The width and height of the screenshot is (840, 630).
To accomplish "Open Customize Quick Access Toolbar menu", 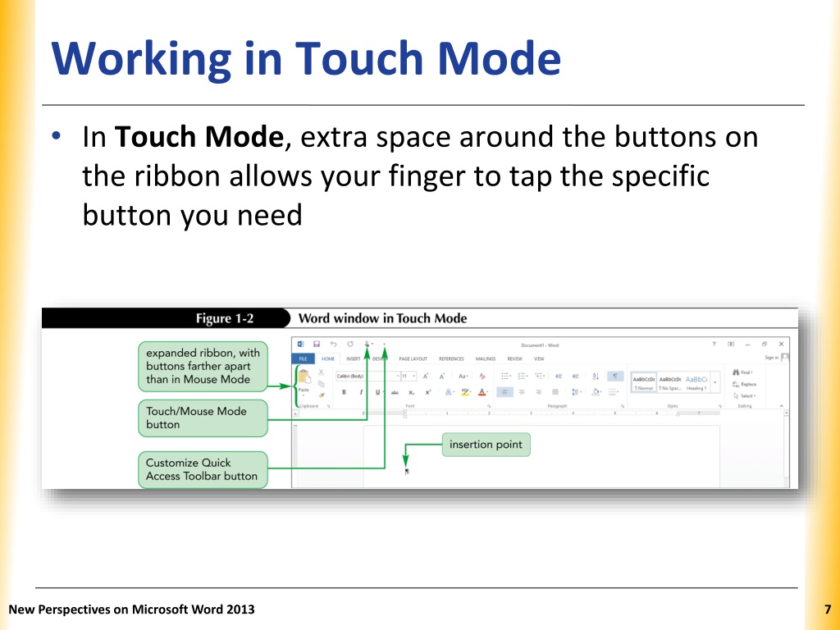I will pyautogui.click(x=385, y=345).
